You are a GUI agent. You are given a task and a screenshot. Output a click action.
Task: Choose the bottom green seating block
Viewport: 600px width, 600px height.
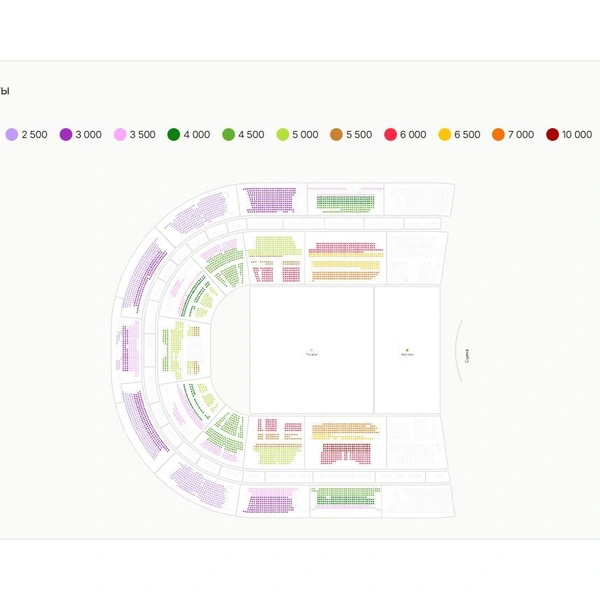(x=345, y=497)
